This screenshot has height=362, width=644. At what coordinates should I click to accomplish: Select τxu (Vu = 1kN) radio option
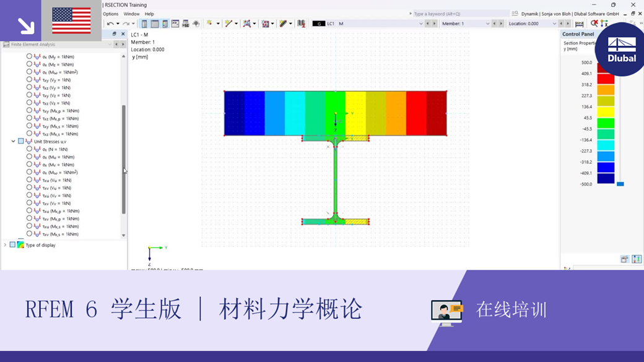[29, 180]
